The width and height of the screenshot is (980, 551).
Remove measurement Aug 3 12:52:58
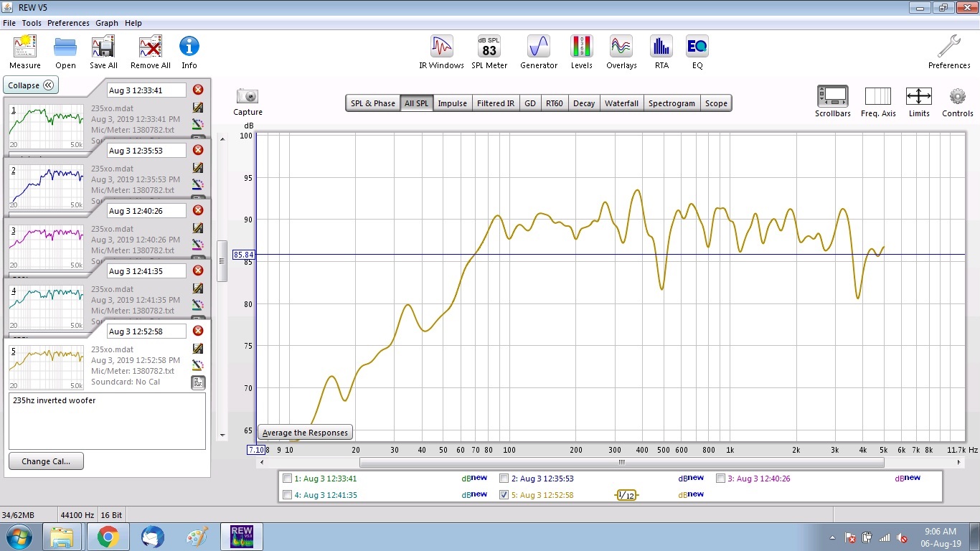click(x=198, y=331)
